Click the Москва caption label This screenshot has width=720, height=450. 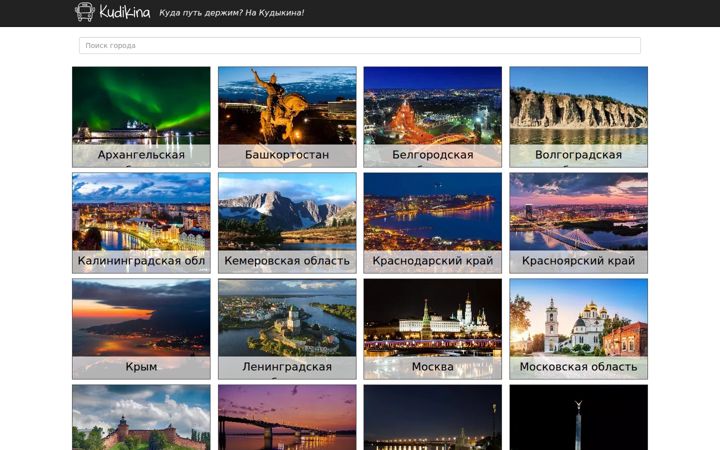433,367
